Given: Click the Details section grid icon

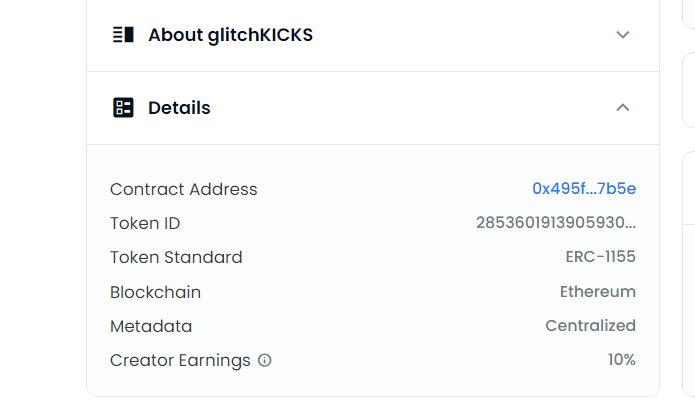Looking at the screenshot, I should point(123,108).
